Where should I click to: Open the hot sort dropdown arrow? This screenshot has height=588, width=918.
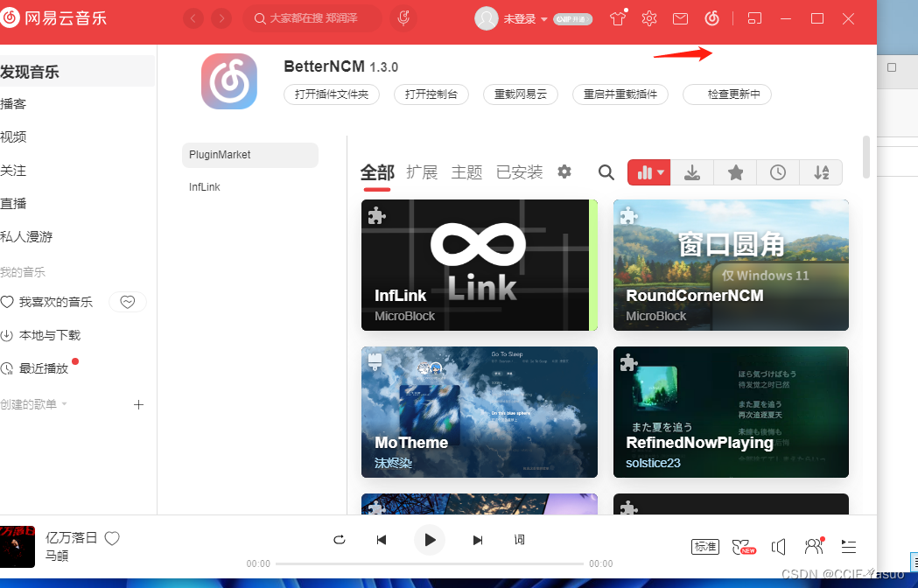point(659,172)
